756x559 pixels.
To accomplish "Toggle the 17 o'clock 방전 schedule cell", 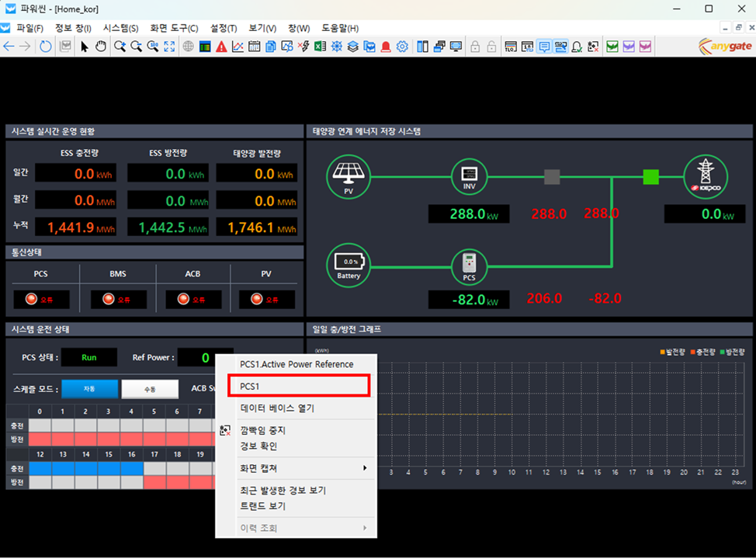I will pos(155,482).
